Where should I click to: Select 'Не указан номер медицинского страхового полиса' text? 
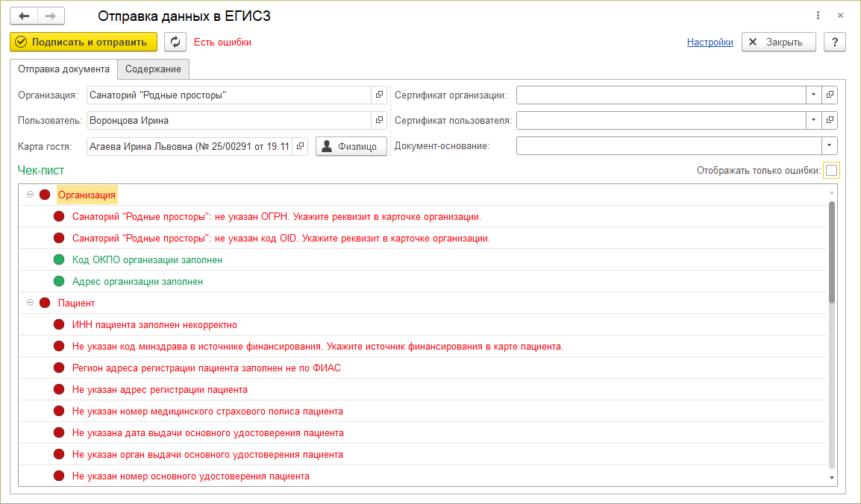207,411
